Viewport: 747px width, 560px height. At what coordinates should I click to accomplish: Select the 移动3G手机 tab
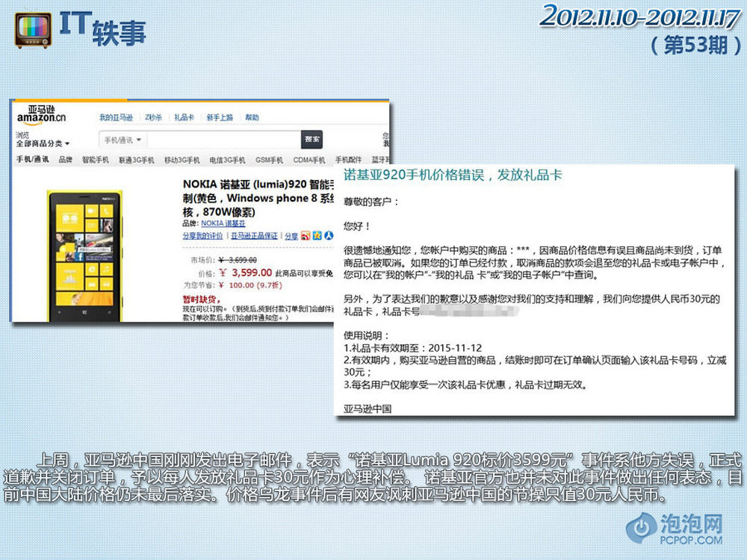182,160
